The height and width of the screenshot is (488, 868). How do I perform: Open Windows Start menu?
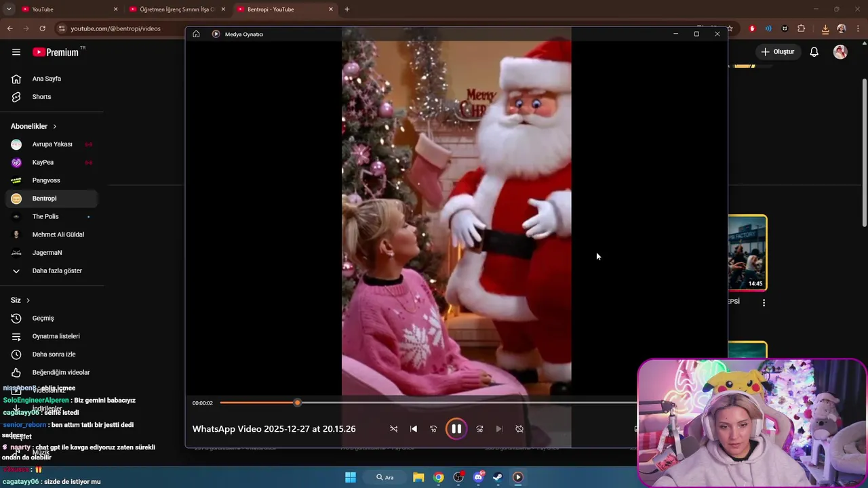(x=351, y=477)
